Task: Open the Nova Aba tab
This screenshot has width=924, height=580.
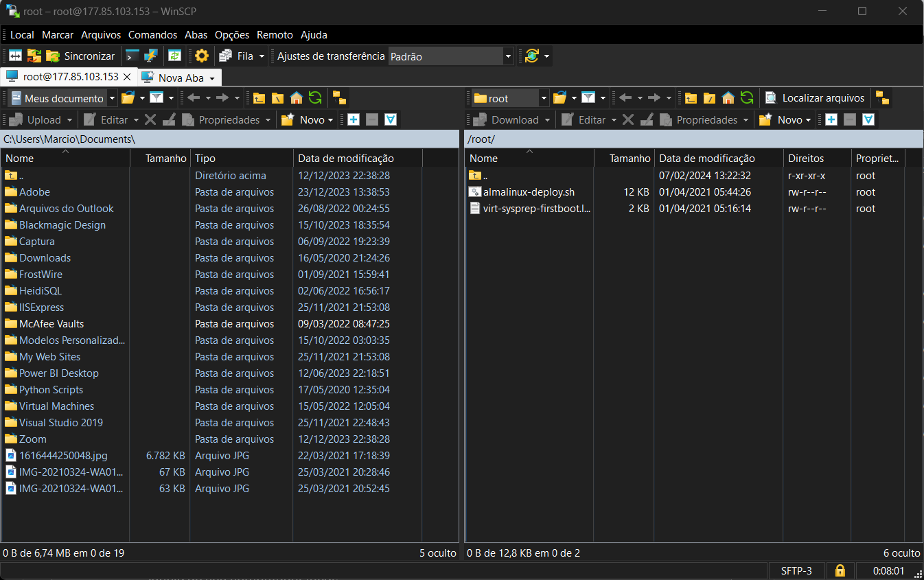Action: (181, 78)
